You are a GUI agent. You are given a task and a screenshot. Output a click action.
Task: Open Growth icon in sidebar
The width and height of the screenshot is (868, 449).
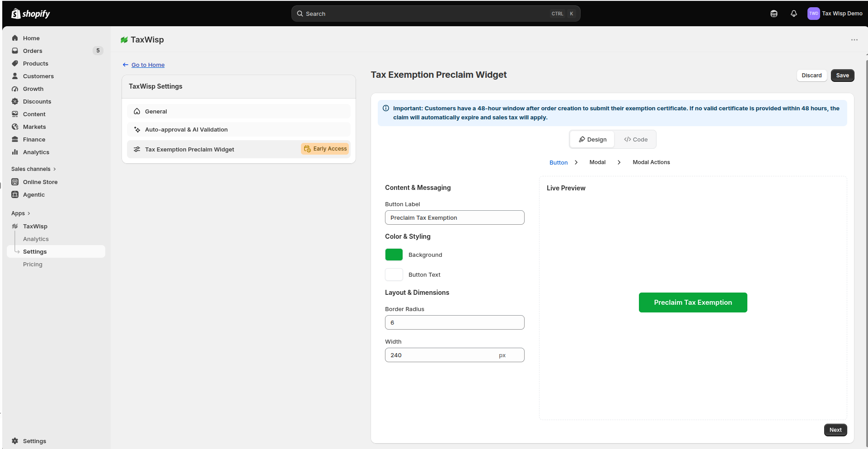15,89
